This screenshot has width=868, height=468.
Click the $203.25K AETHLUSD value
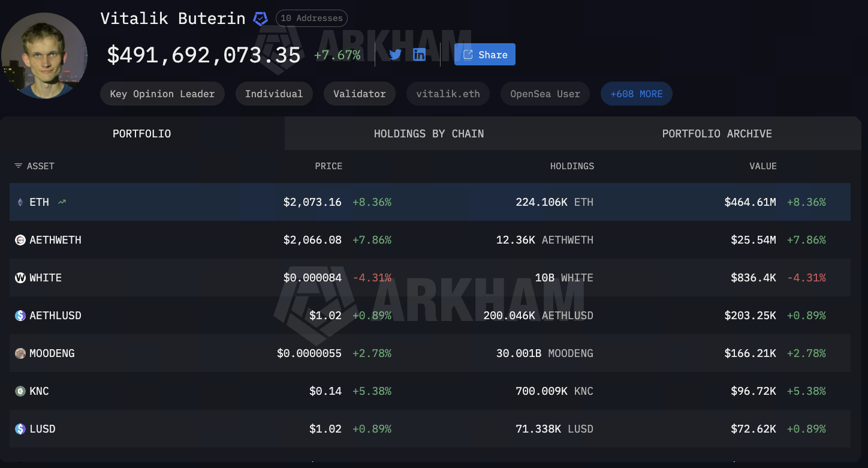(750, 316)
